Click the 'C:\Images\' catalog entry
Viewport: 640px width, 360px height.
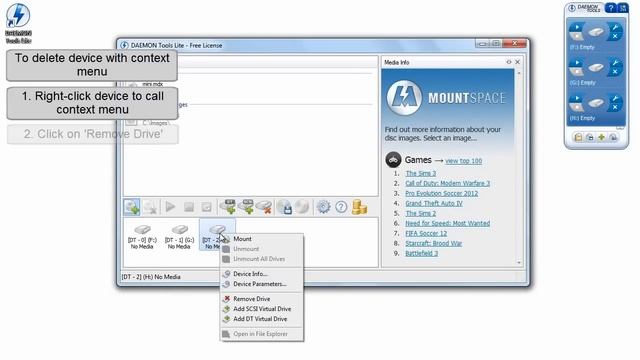point(155,122)
